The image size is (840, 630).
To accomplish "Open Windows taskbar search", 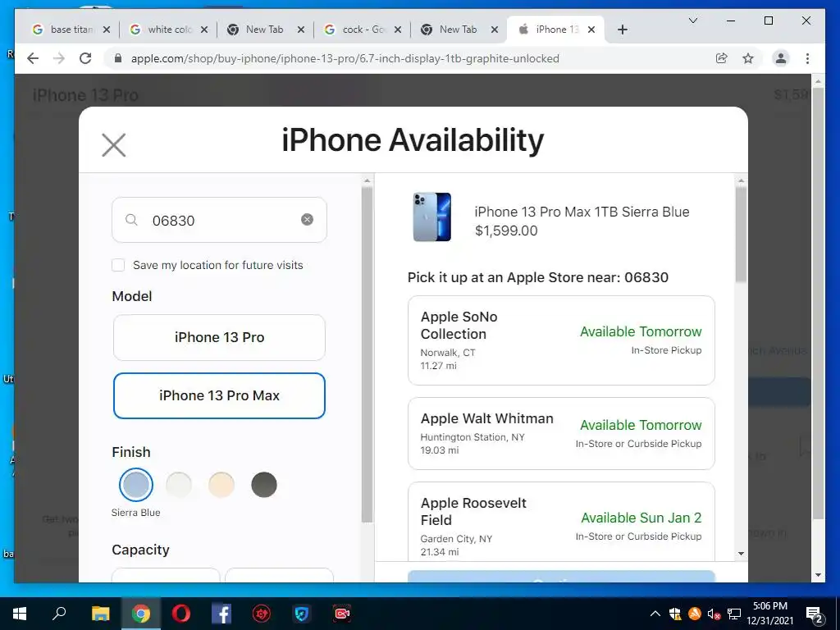I will (59, 614).
